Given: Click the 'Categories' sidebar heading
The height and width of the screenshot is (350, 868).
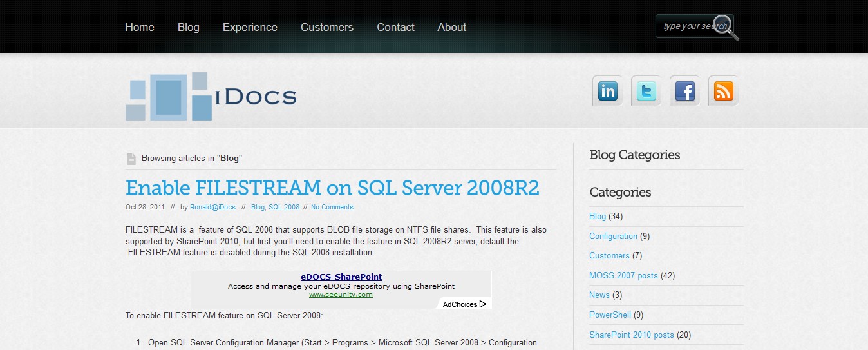Looking at the screenshot, I should [620, 192].
